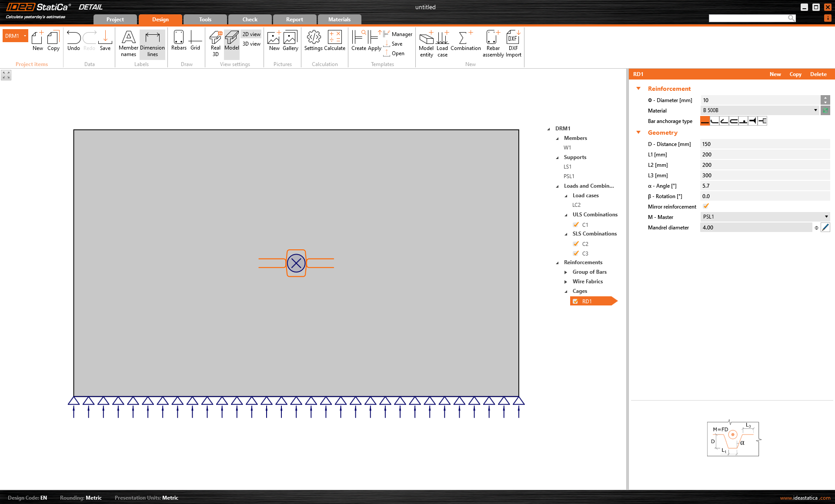Toggle the C1 ULS combination checkbox

pyautogui.click(x=576, y=225)
